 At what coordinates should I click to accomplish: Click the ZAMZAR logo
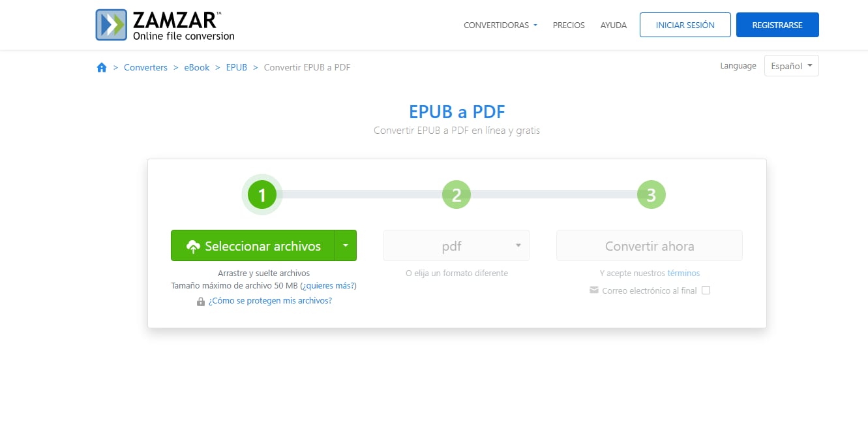164,24
